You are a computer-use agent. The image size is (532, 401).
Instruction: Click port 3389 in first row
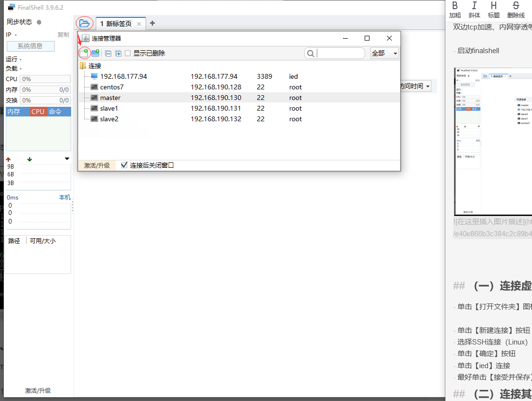tap(264, 76)
